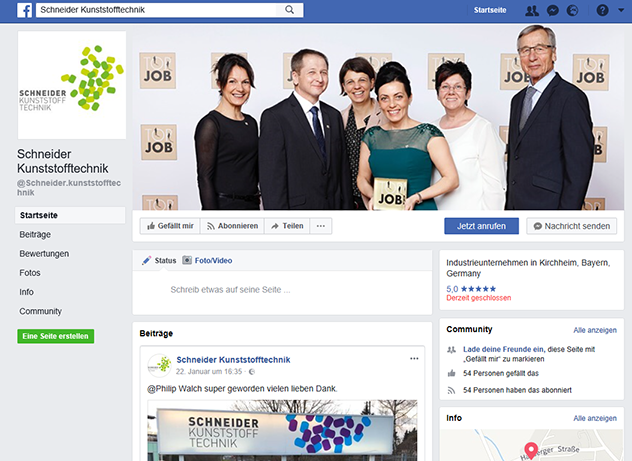The image size is (632, 461).
Task: Open the page actions three-dot menu
Action: click(321, 226)
